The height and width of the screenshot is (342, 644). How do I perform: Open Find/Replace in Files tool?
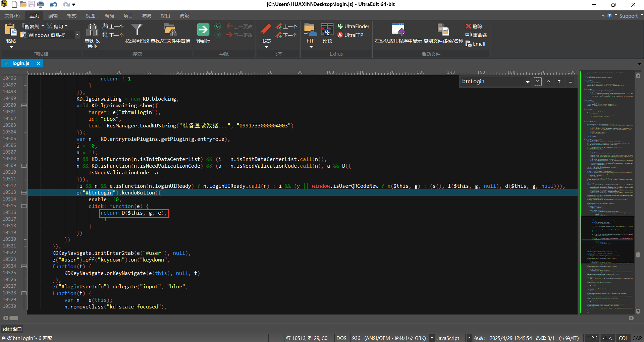170,30
